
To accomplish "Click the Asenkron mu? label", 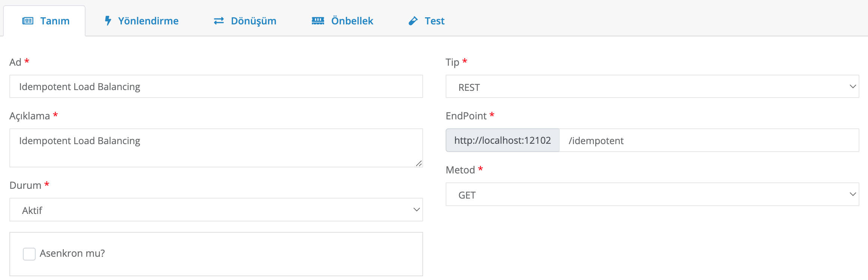I will [x=72, y=253].
